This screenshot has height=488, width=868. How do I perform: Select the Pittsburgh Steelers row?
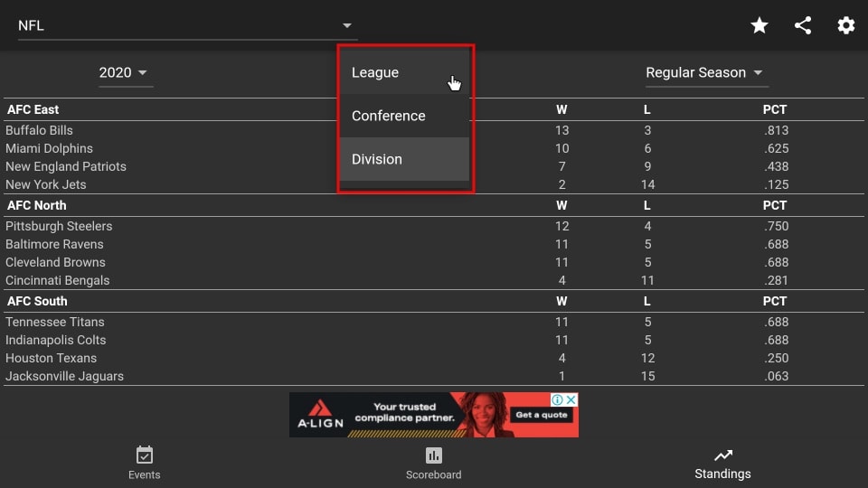[433, 226]
